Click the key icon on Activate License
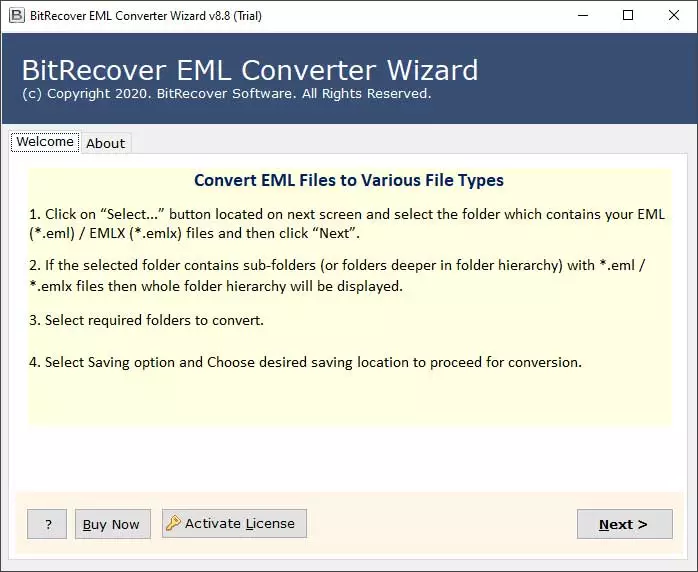This screenshot has width=698, height=572. pos(174,523)
